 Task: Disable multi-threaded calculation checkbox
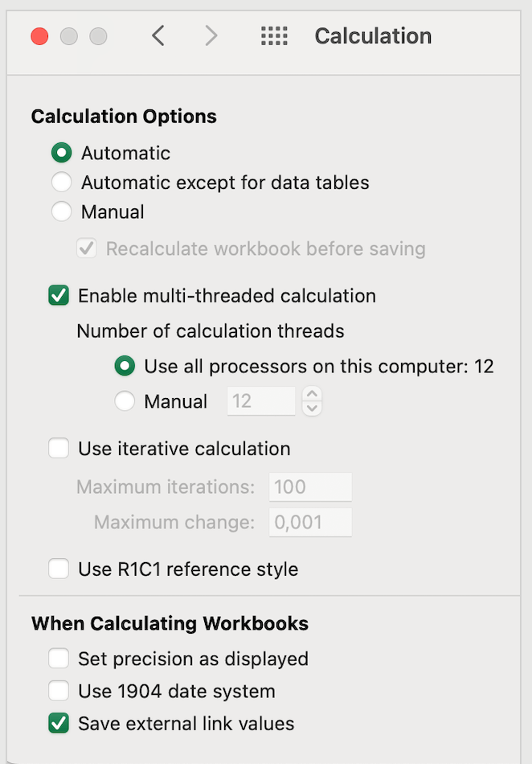[59, 295]
